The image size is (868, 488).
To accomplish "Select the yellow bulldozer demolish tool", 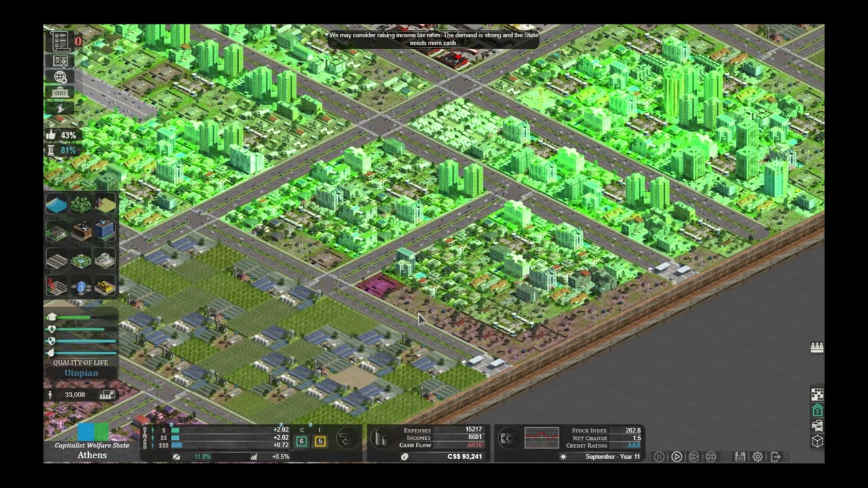I will click(104, 287).
